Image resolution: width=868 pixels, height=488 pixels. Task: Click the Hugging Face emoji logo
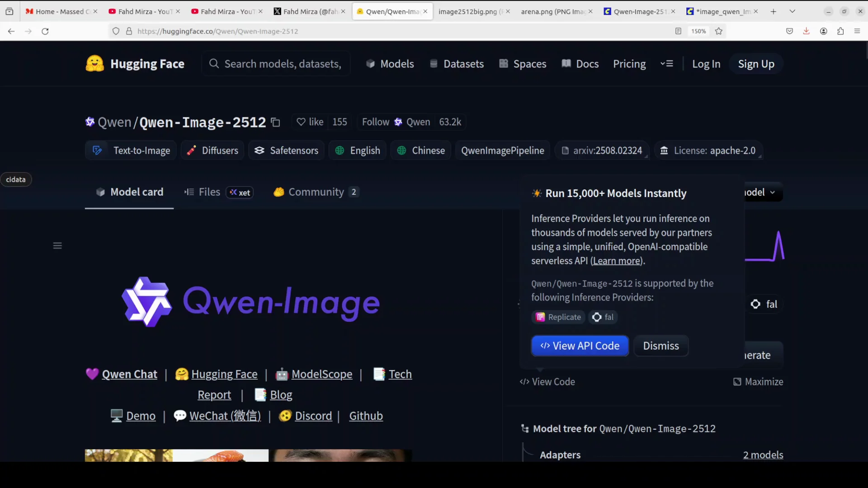tap(94, 63)
